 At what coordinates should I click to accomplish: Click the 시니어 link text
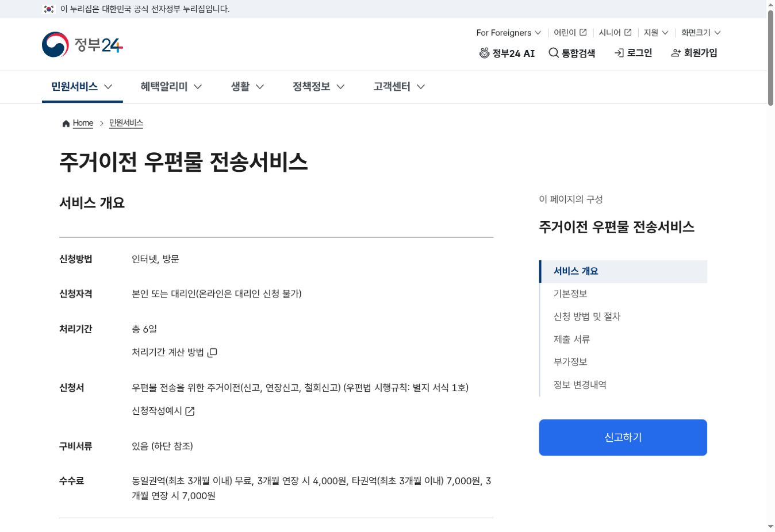point(609,33)
